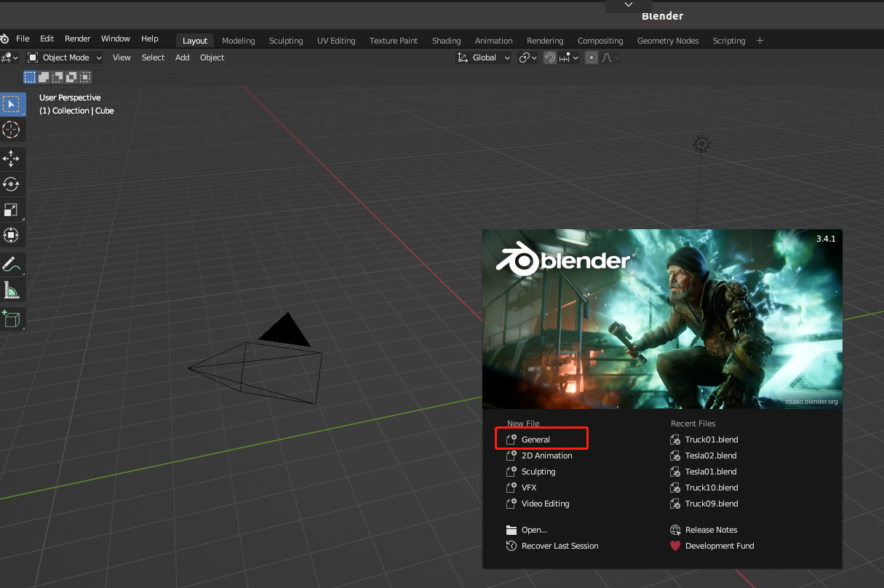Open the File menu

coord(23,39)
